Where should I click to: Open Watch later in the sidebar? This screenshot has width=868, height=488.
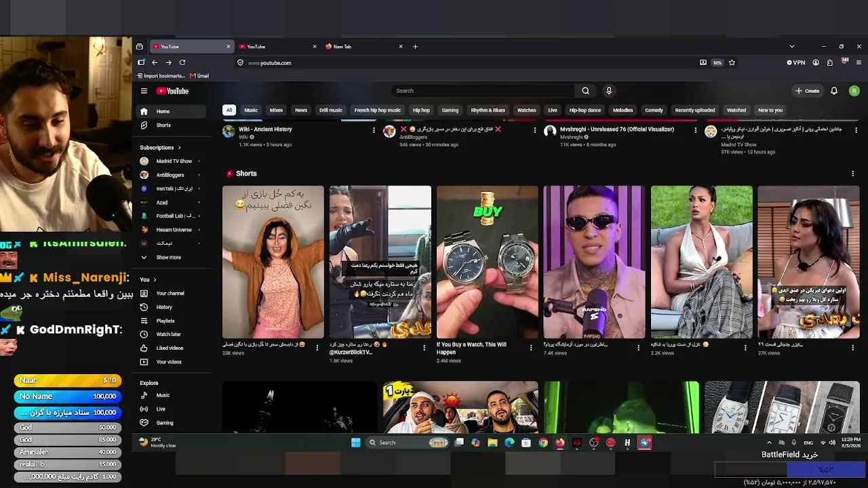click(x=172, y=334)
